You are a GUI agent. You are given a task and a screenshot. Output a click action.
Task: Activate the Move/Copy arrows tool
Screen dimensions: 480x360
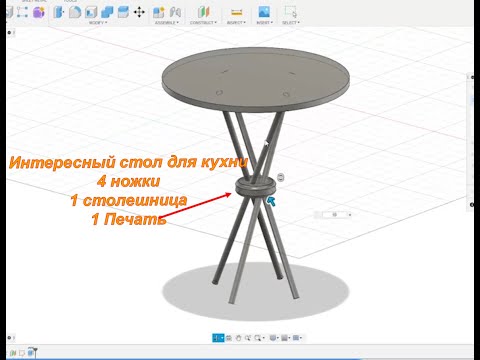139,12
